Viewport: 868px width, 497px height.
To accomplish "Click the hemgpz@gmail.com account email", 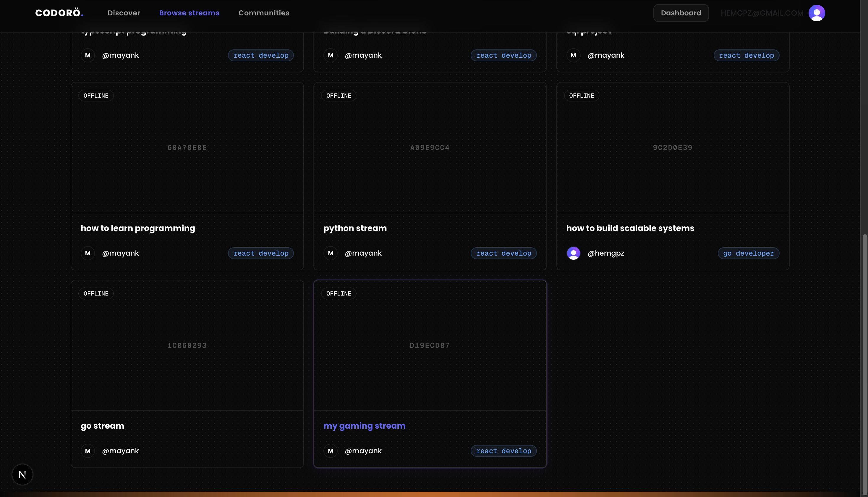I will (x=762, y=13).
